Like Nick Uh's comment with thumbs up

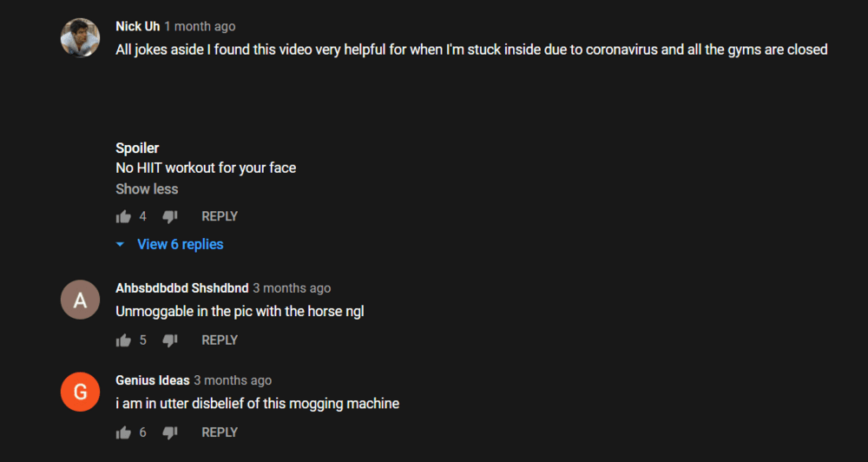(x=123, y=216)
